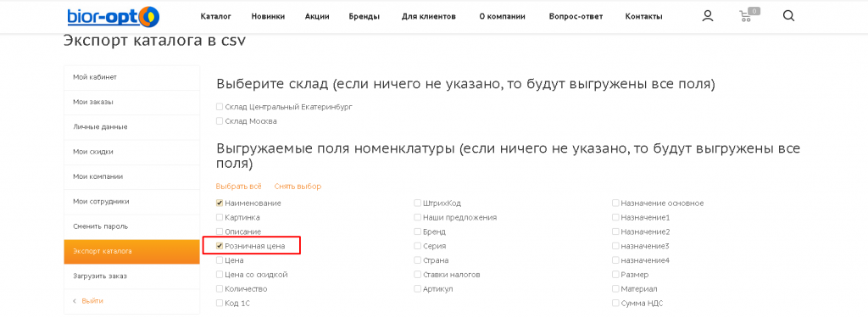Viewport: 868px width, 318px height.
Task: Open Вопрос-ответ page
Action: [x=576, y=17]
